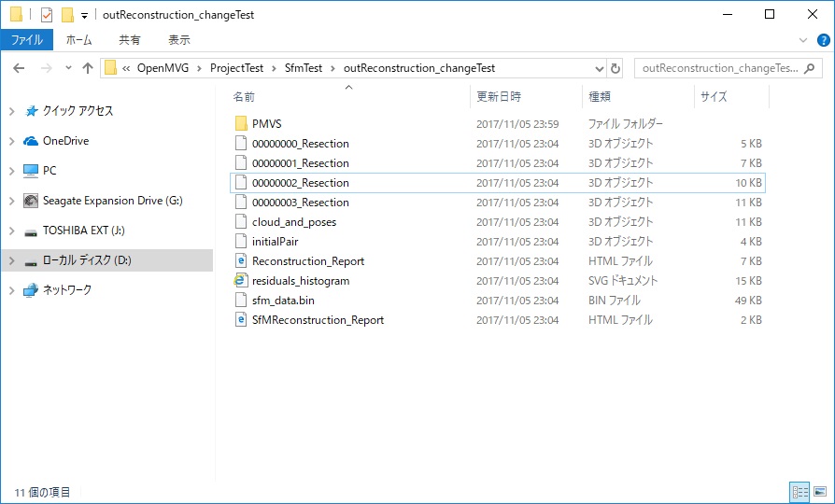Select 00000001_Resection file icon

tap(241, 162)
